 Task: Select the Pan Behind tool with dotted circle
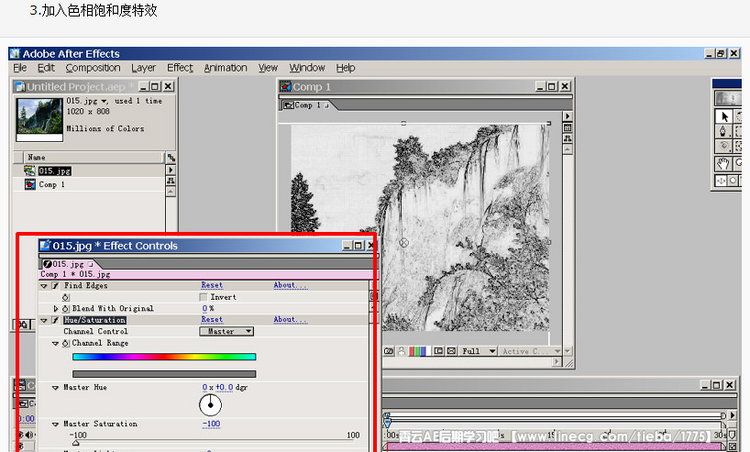723,146
